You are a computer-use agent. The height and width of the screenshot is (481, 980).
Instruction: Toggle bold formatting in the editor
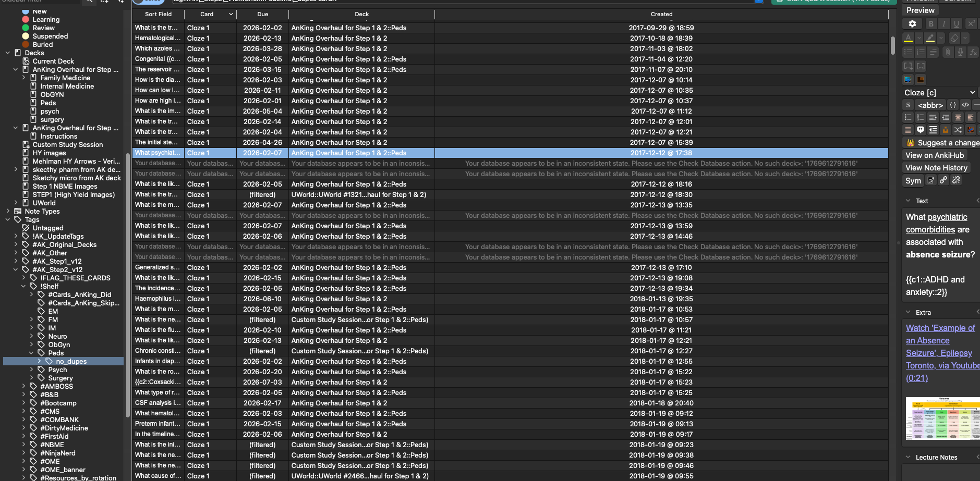(x=931, y=24)
